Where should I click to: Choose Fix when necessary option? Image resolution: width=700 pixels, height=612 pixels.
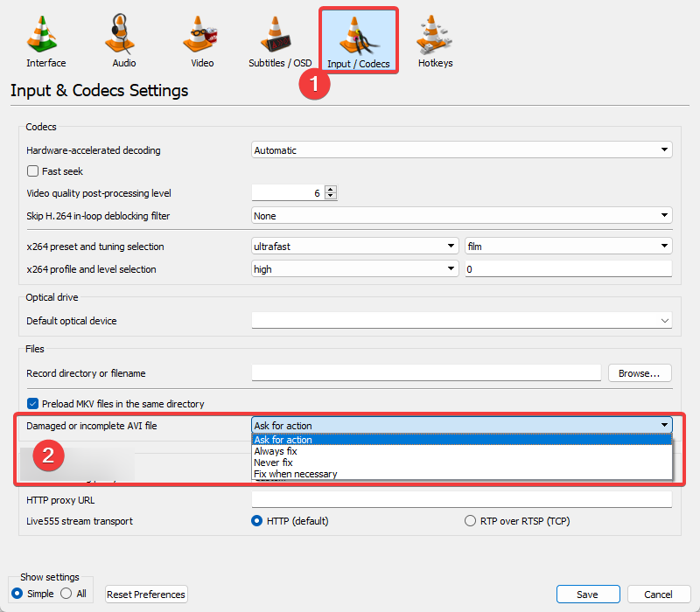tap(462, 474)
